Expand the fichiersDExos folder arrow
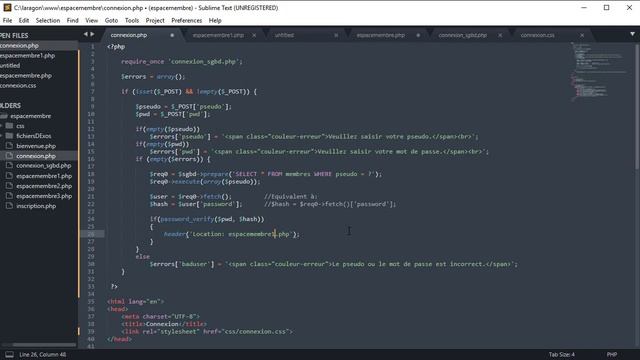 pyautogui.click(x=1, y=136)
